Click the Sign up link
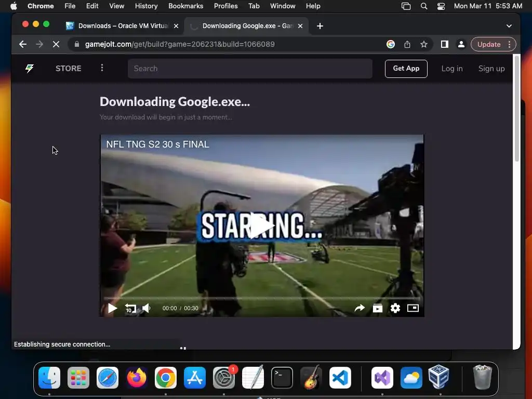This screenshot has height=399, width=532. click(491, 69)
